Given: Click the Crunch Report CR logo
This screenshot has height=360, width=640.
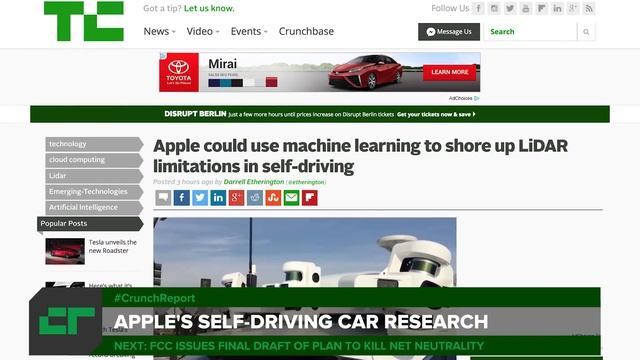Looking at the screenshot, I should coord(67,321).
